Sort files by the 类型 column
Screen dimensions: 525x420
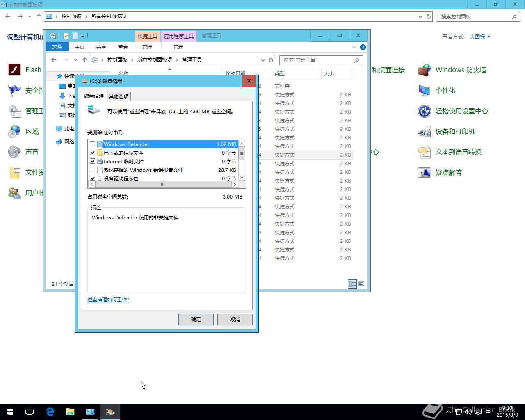click(x=297, y=73)
